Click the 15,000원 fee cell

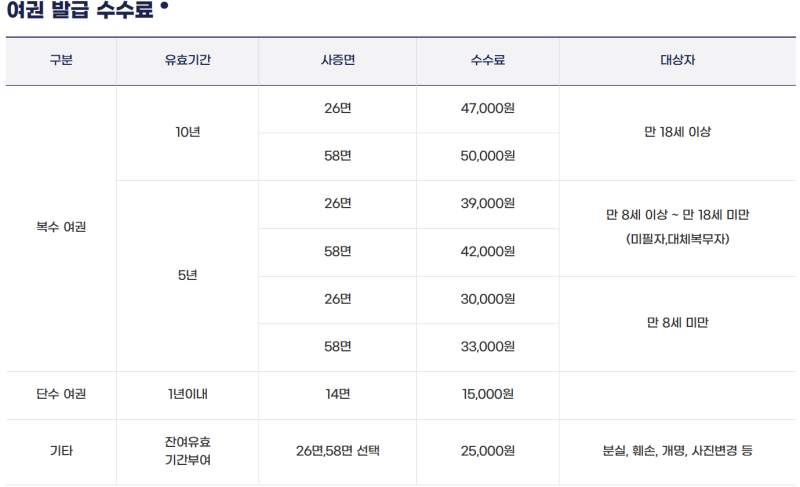[488, 394]
